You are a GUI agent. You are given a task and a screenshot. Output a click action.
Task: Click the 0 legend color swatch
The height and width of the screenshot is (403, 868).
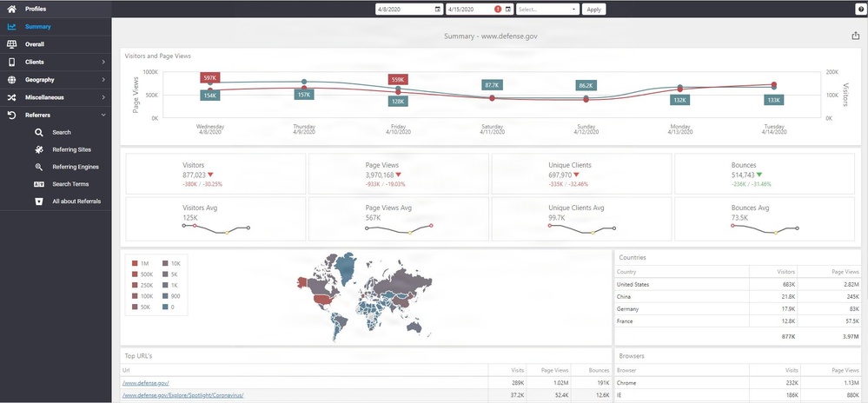(165, 307)
